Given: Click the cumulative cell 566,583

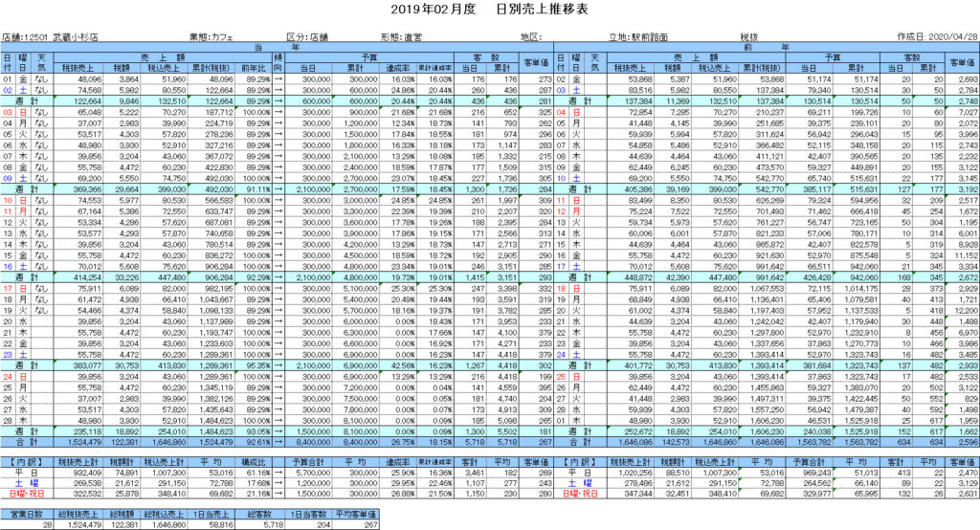Looking at the screenshot, I should [x=219, y=201].
